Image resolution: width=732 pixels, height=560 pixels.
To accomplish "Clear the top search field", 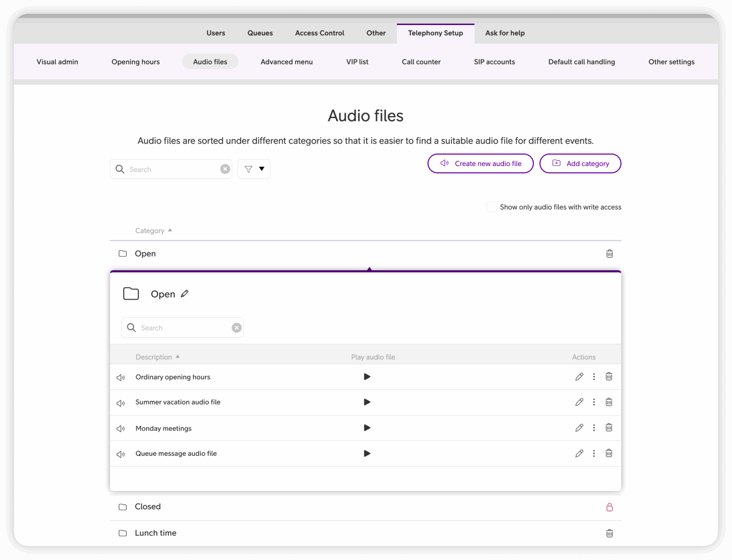I will tap(225, 169).
